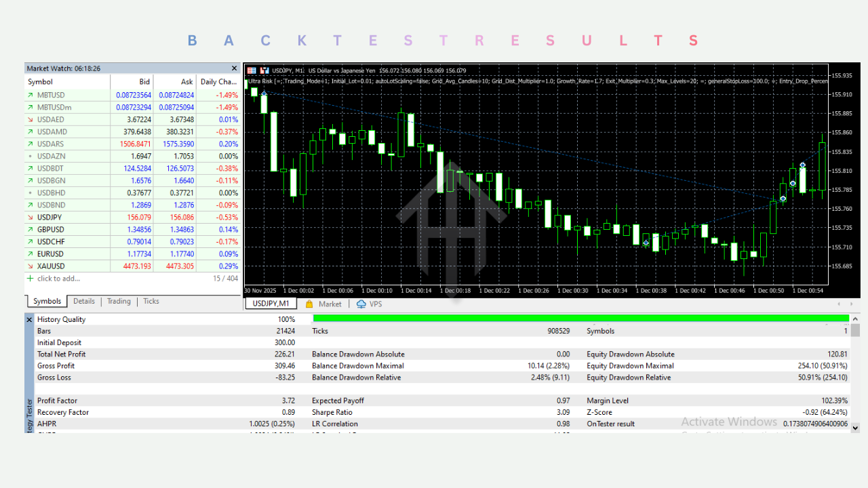The height and width of the screenshot is (488, 868).
Task: Click the right scroll arrow below the chart
Action: pos(850,304)
